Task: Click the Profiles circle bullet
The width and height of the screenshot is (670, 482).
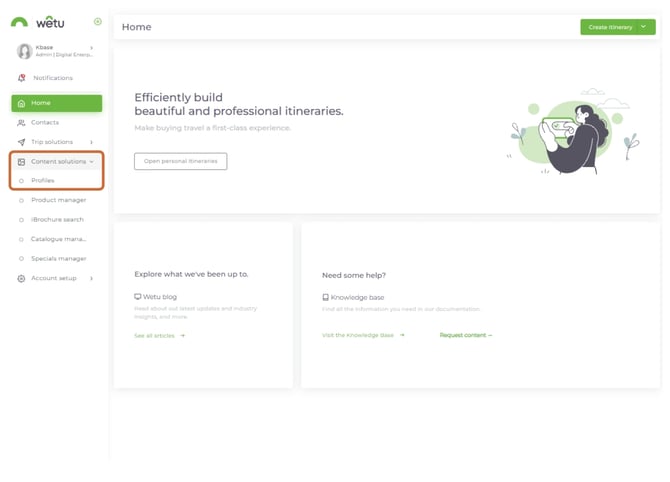Action: (x=21, y=181)
